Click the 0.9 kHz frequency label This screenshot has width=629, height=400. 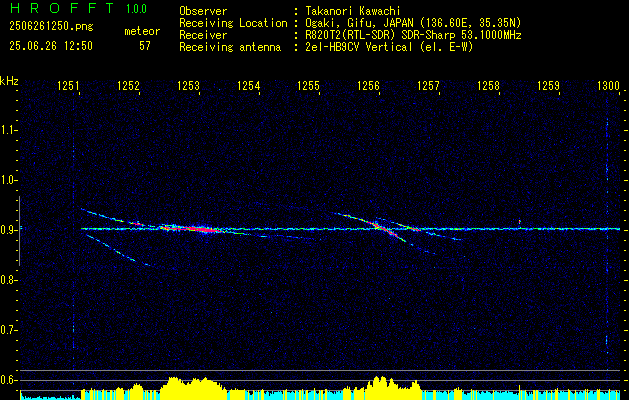pos(7,230)
